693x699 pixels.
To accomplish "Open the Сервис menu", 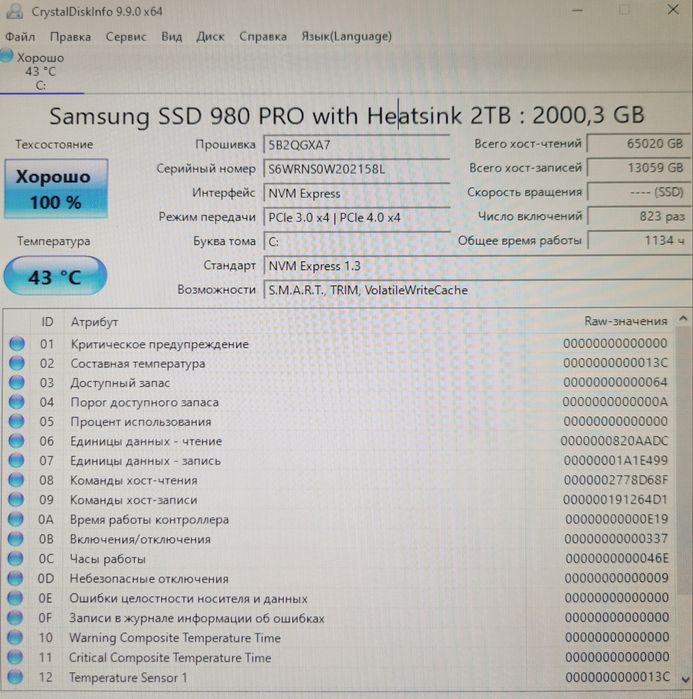I will pyautogui.click(x=126, y=37).
